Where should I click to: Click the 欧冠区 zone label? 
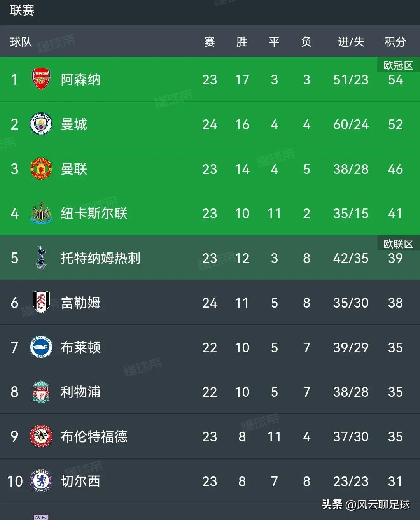398,65
